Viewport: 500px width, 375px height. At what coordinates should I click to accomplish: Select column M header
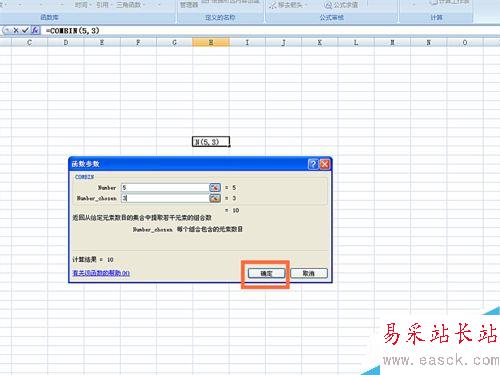pyautogui.click(x=392, y=42)
